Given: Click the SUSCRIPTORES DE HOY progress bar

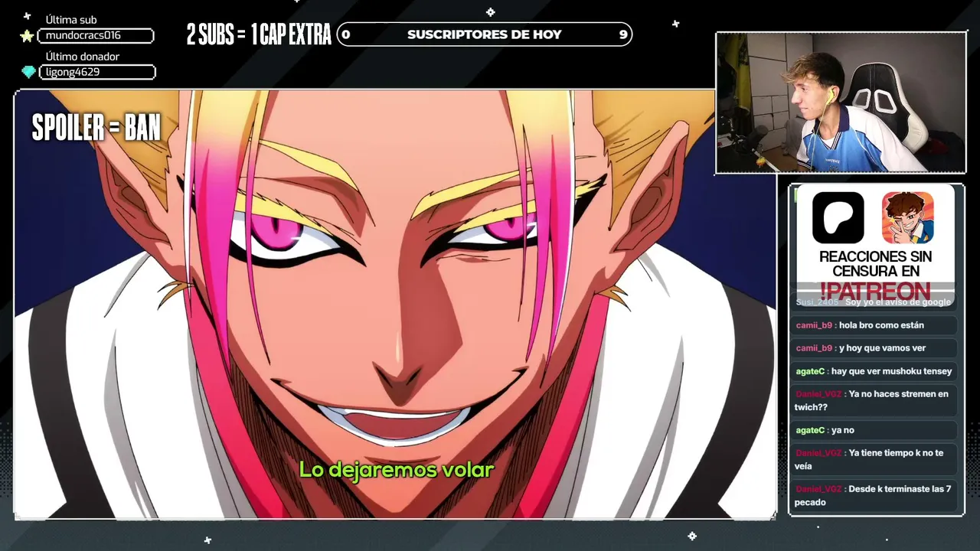Looking at the screenshot, I should point(485,34).
